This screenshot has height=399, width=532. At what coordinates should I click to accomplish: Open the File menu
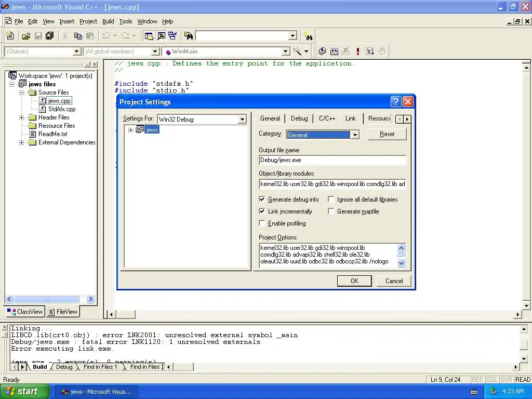pyautogui.click(x=19, y=21)
